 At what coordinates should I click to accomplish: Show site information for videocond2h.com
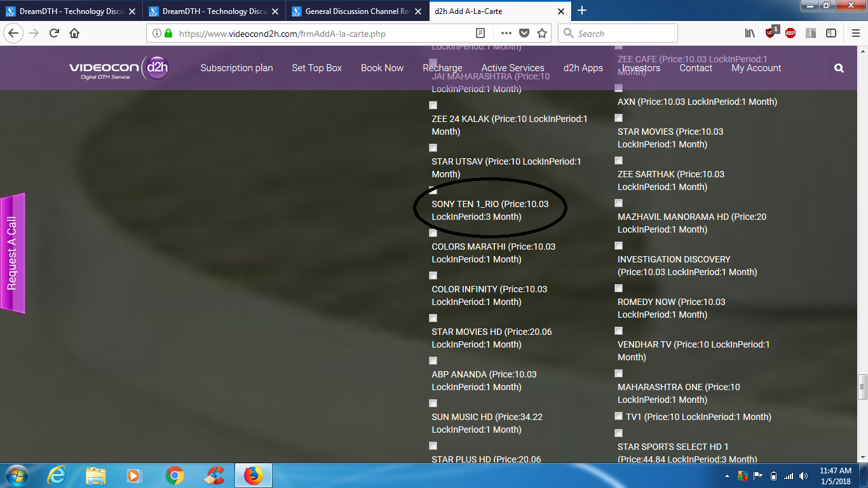pyautogui.click(x=157, y=34)
